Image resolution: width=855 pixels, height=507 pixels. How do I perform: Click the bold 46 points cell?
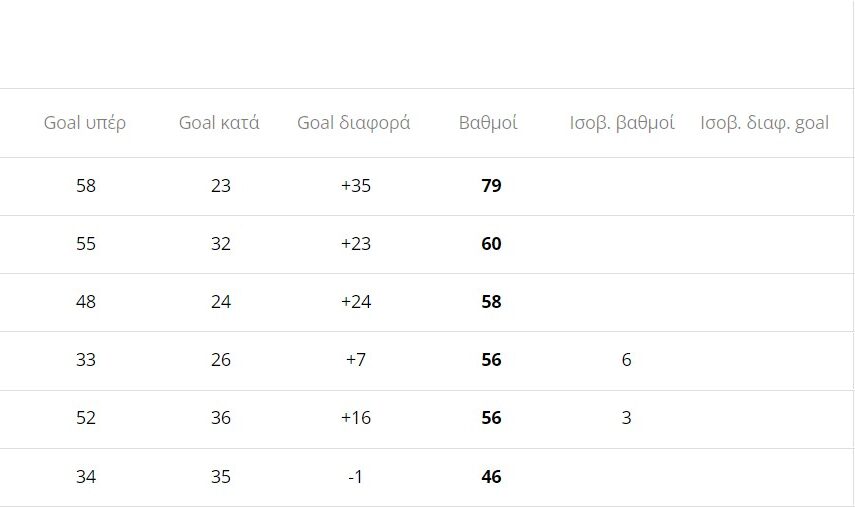(491, 477)
